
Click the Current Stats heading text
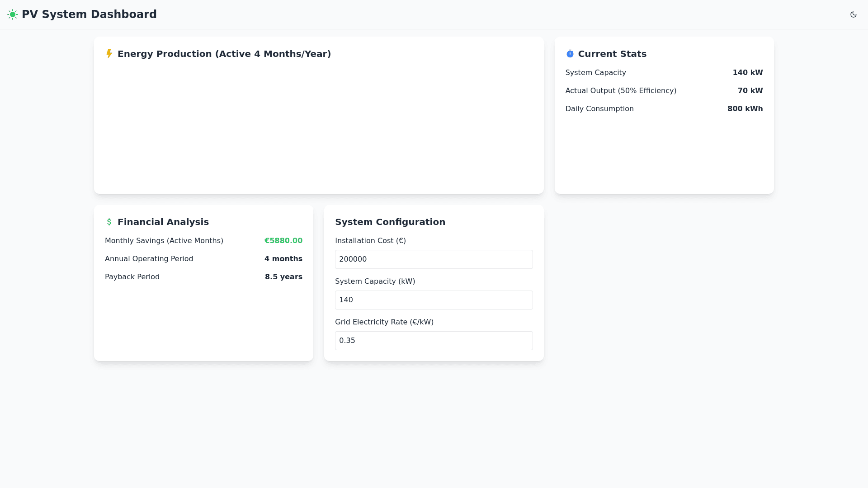[612, 54]
